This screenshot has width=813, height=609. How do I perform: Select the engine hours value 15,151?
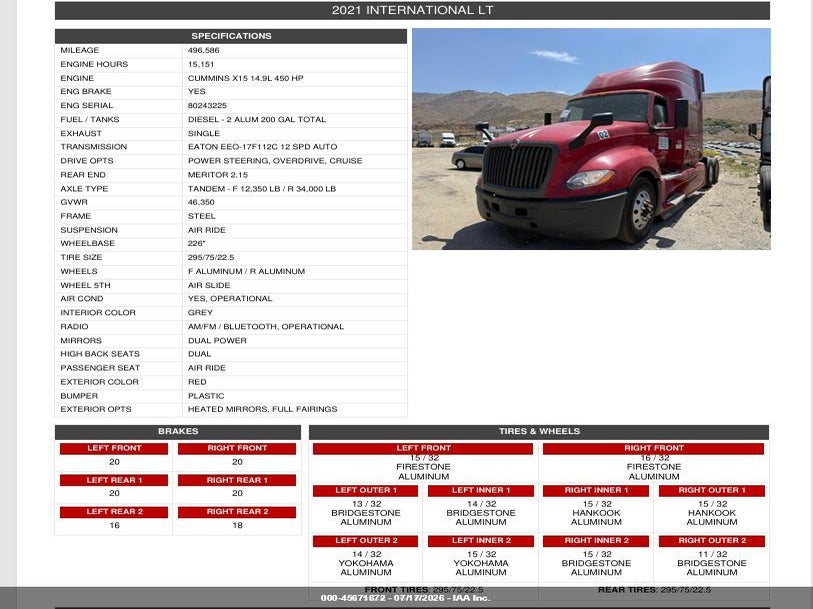[x=201, y=64]
